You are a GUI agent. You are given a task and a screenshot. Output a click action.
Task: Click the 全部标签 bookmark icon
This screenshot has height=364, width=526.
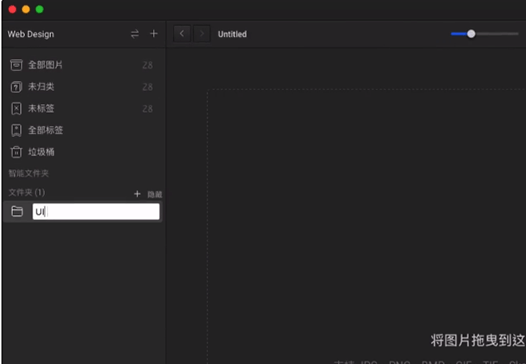[16, 131]
